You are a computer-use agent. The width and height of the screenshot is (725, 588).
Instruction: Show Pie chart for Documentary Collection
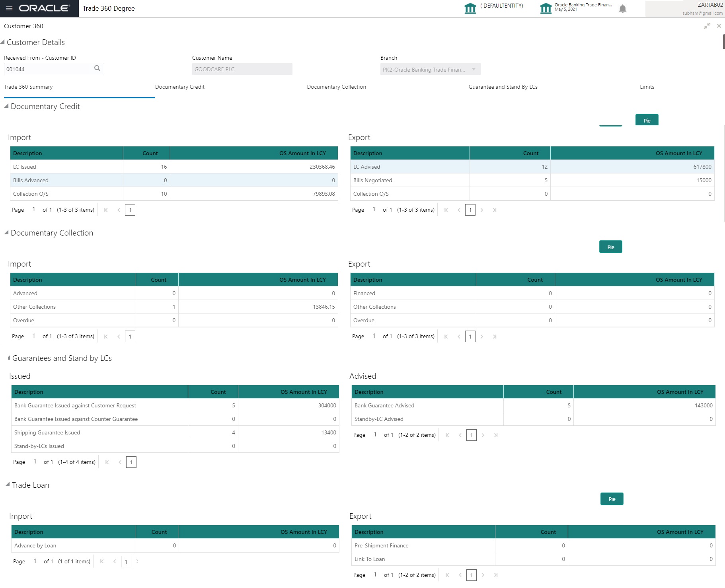611,247
